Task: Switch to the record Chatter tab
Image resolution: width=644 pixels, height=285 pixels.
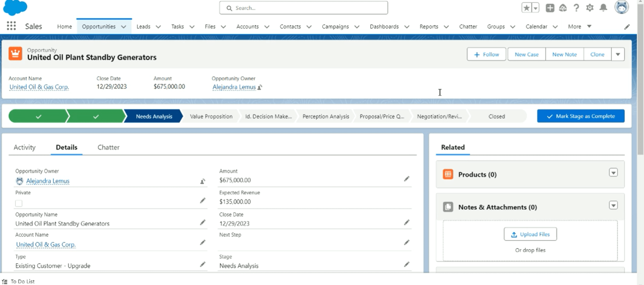Action: [x=108, y=147]
